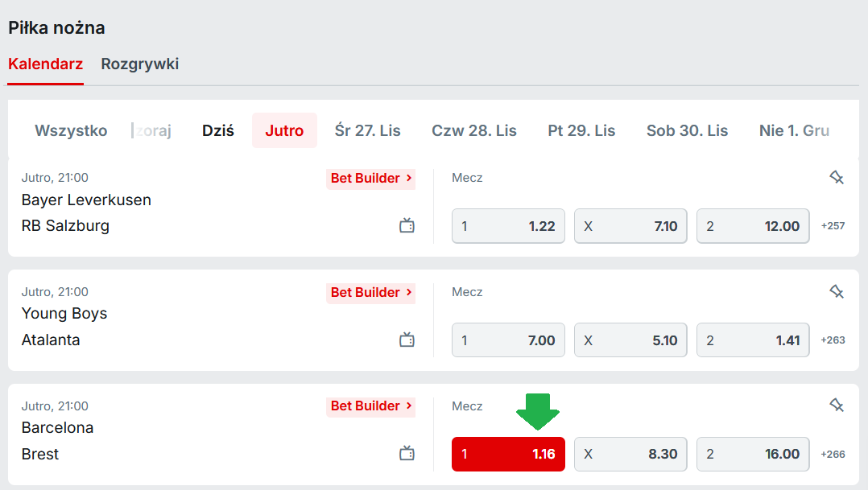Open live stream icon for Atalanta match

click(x=407, y=340)
